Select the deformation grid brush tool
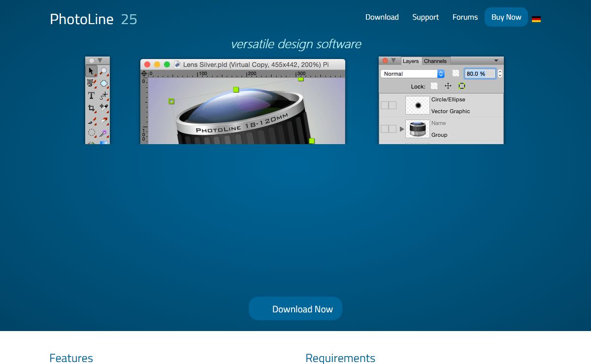Image resolution: width=591 pixels, height=364 pixels. pyautogui.click(x=92, y=83)
